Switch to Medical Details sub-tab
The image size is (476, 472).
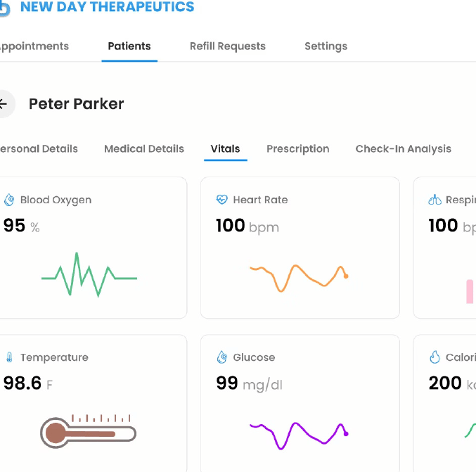pos(144,149)
